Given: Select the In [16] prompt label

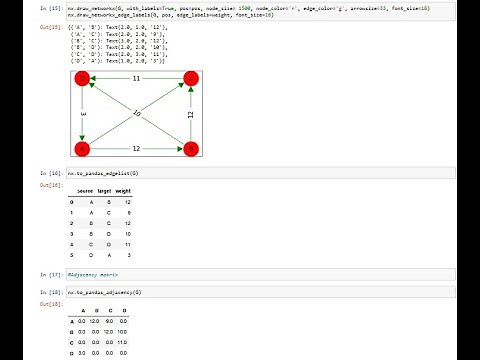Looking at the screenshot, I should pos(51,173).
